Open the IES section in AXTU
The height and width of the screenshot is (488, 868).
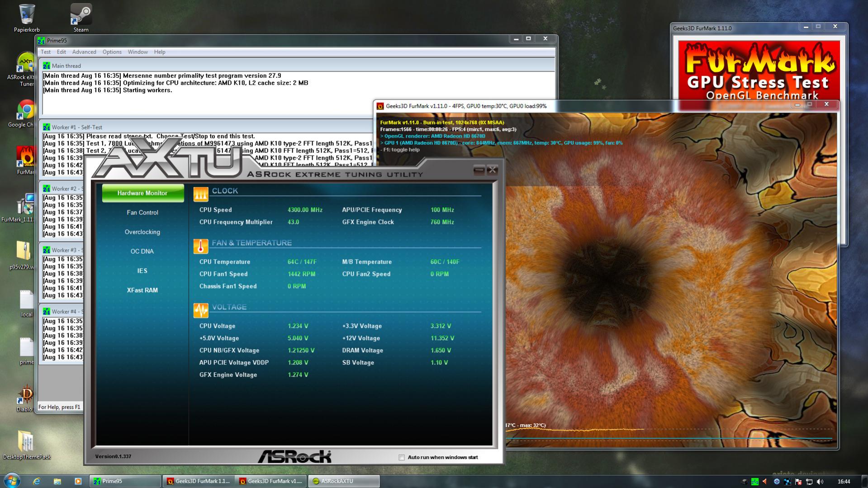pos(142,271)
